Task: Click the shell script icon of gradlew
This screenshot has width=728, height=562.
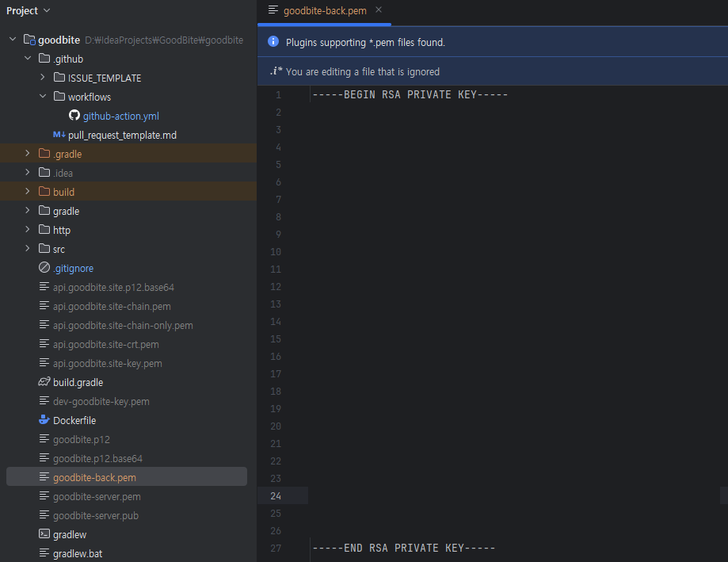Action: point(44,534)
